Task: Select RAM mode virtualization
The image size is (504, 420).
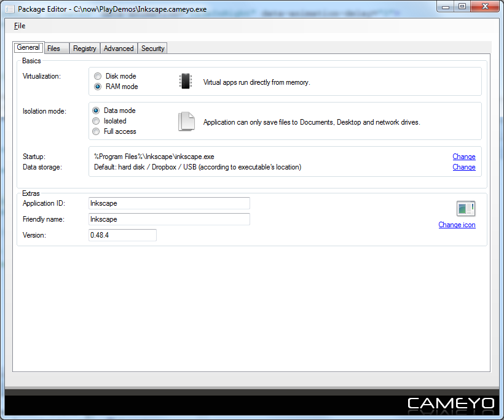Action: 116,87
